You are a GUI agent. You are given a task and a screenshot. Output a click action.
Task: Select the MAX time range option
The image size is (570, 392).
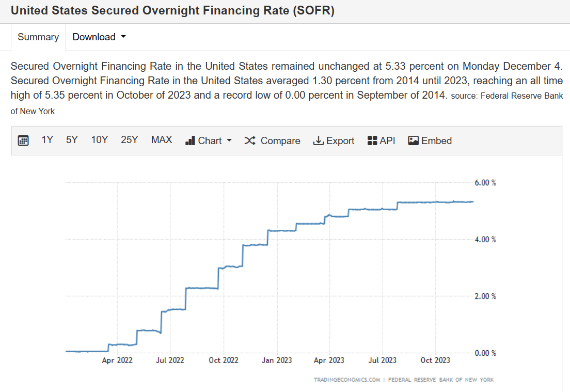(x=162, y=139)
